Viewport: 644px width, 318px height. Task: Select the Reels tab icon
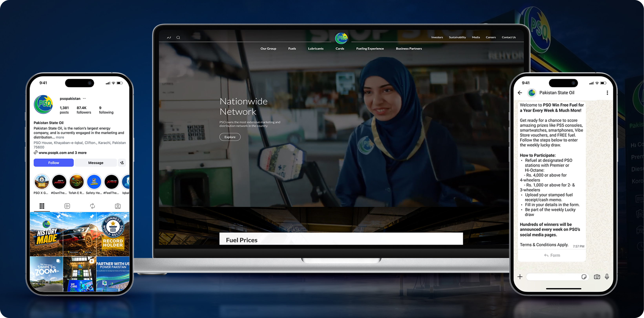[67, 206]
